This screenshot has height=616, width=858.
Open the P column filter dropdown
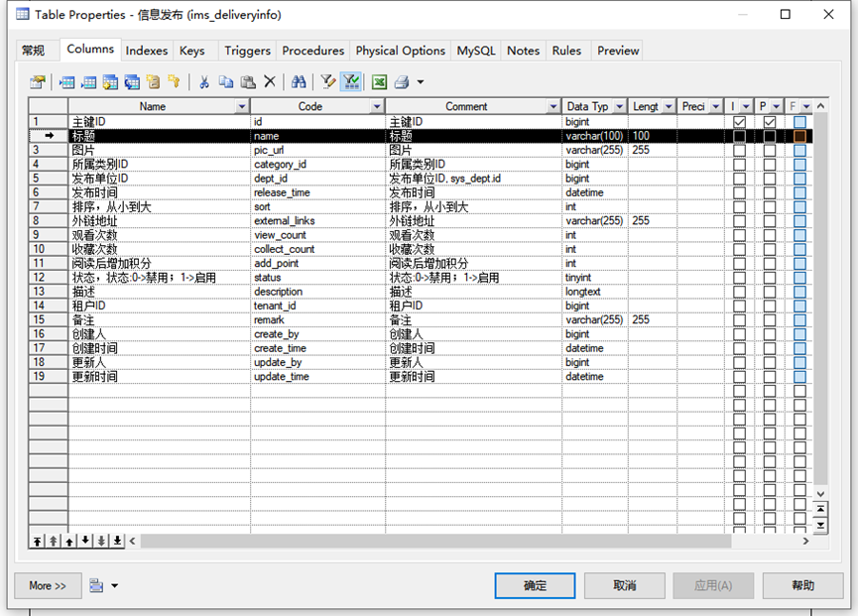click(x=776, y=106)
